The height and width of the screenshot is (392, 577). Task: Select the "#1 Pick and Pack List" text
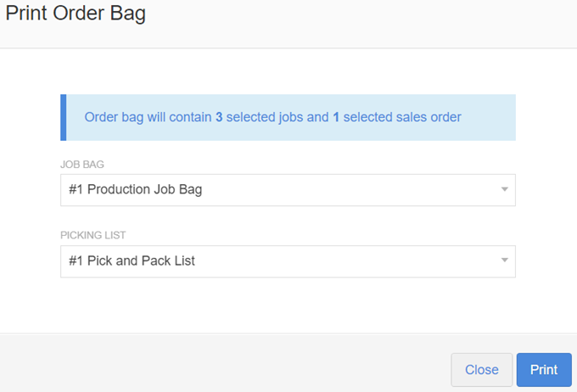(x=132, y=261)
